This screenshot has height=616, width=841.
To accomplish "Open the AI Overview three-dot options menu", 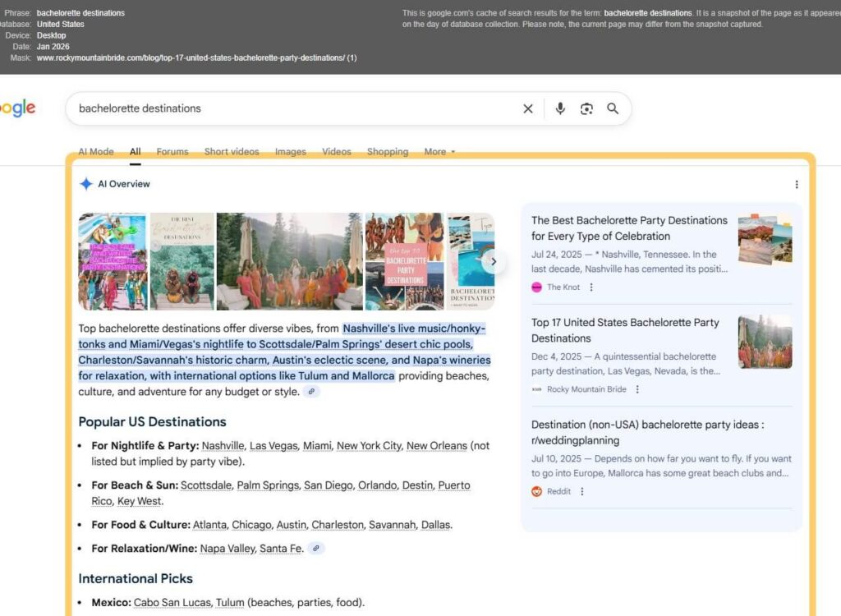I will 796,184.
